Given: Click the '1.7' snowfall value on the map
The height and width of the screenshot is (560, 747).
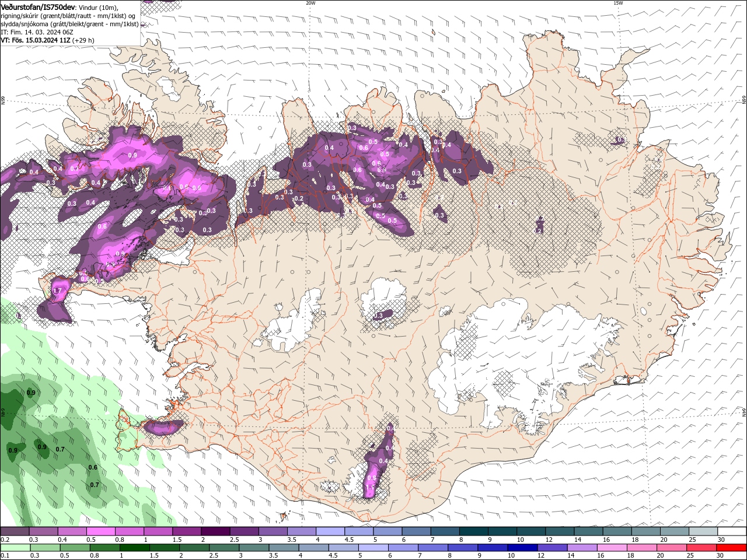Looking at the screenshot, I should pos(57,290).
